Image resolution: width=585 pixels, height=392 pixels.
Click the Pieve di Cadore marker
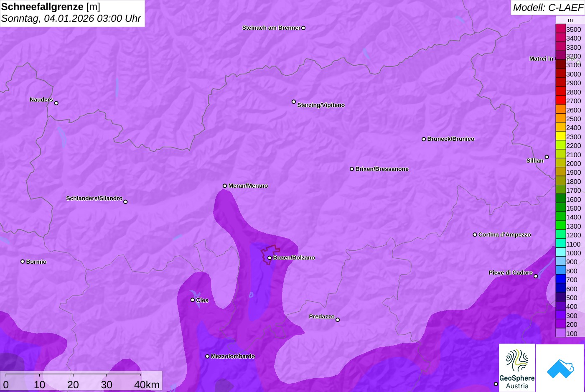pyautogui.click(x=536, y=276)
